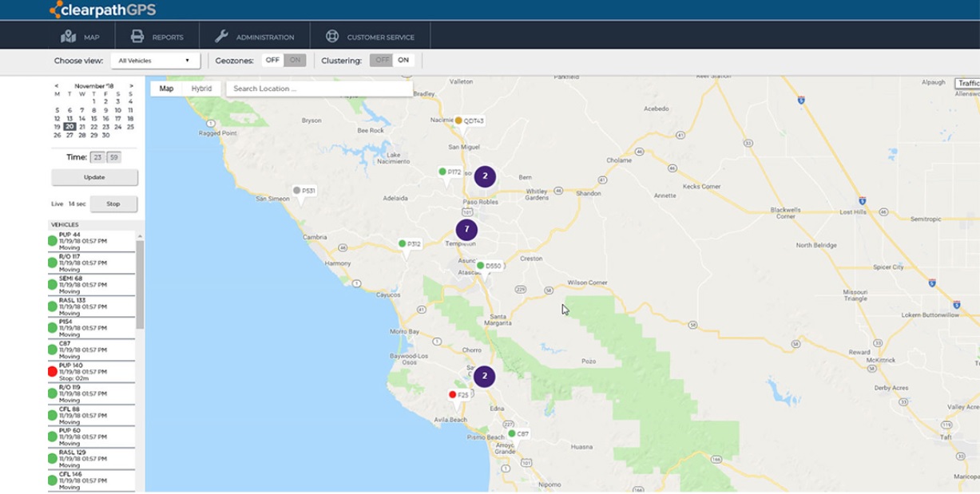
Task: Stop the live tracking refresh
Action: pyautogui.click(x=113, y=204)
